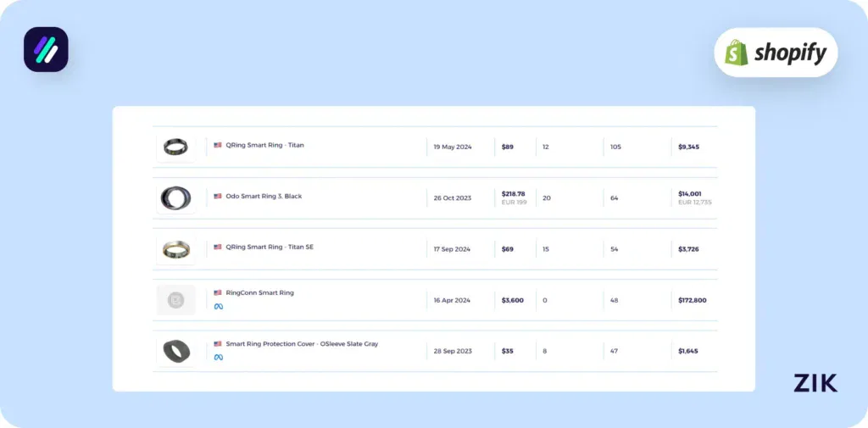Click value 15 in QRing Titan SE row

pyautogui.click(x=546, y=249)
